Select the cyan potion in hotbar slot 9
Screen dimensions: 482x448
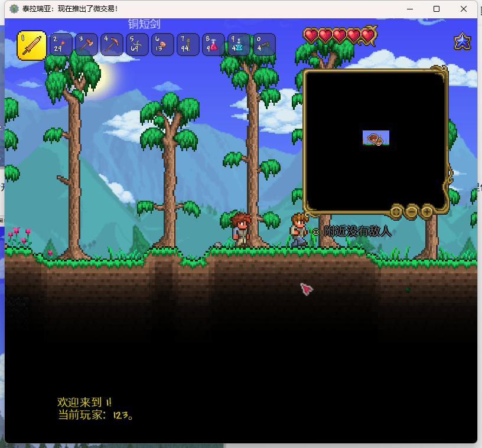(x=239, y=44)
